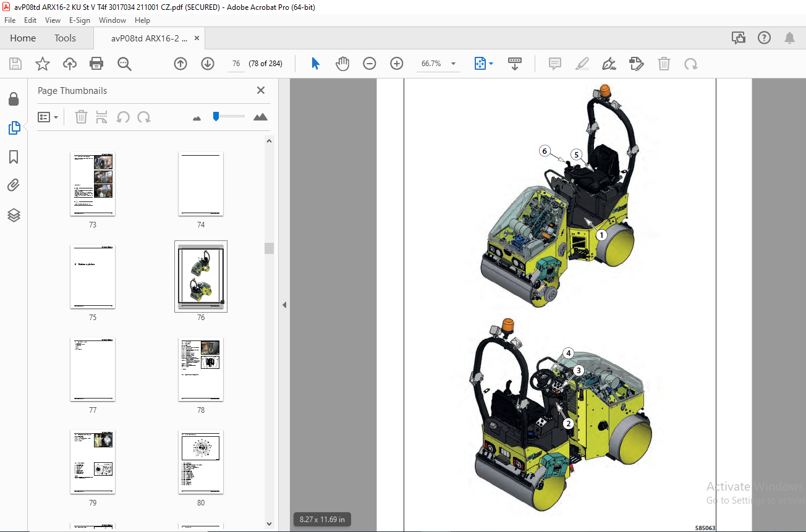Open the E-Sign menu
Screen dimensions: 806x532
coord(79,20)
